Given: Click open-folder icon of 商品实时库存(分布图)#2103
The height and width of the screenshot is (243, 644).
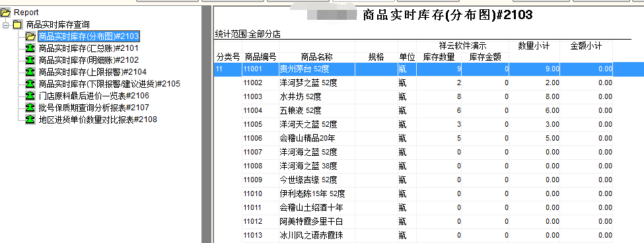Looking at the screenshot, I should (30, 36).
